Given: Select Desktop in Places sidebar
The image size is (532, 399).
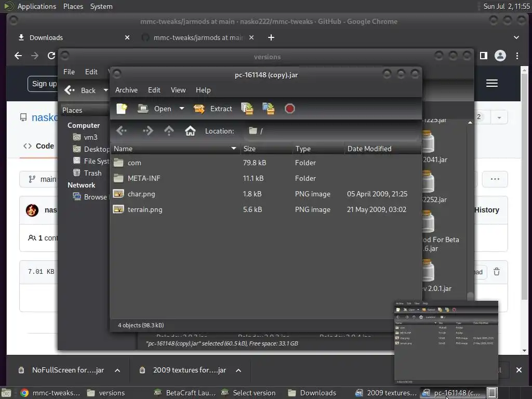Looking at the screenshot, I should (x=91, y=149).
